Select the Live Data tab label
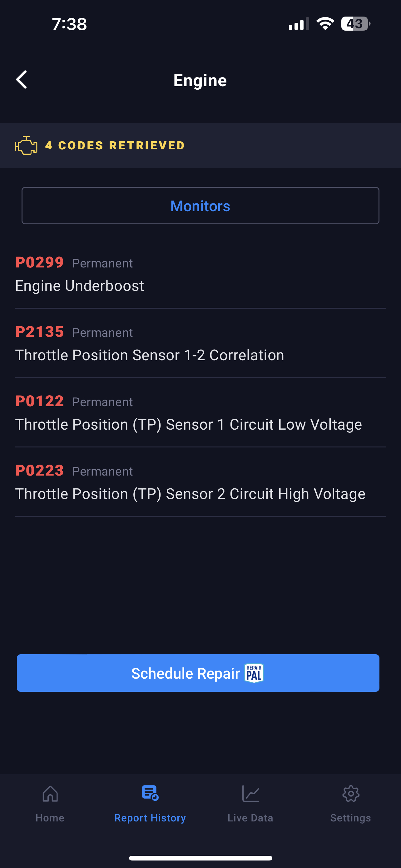401x868 pixels. coord(250,818)
